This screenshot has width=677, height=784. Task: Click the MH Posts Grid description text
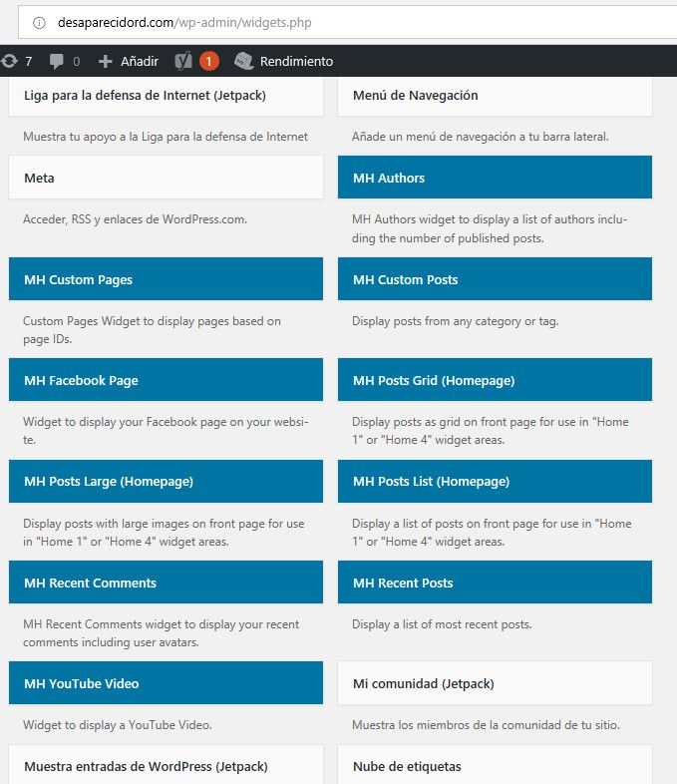tap(491, 431)
